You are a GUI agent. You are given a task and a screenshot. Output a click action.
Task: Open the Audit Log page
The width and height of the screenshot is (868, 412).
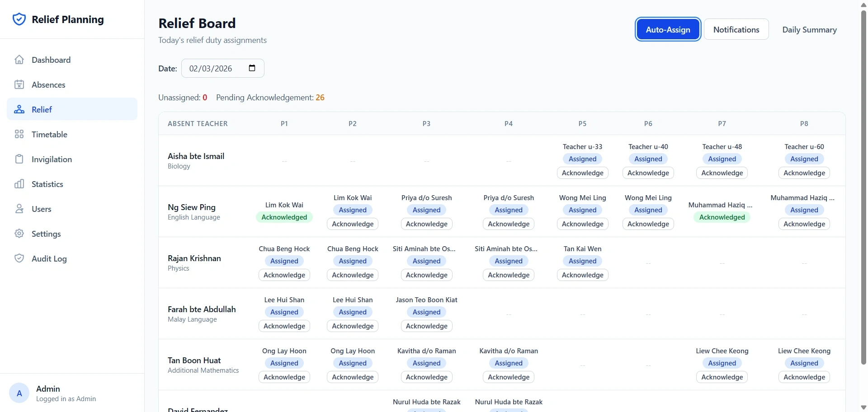tap(72, 258)
